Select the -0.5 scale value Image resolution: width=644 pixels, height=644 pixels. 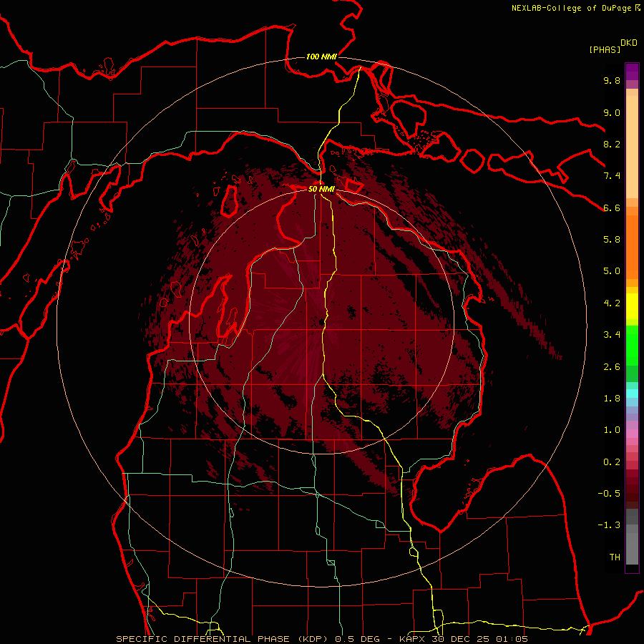point(609,494)
